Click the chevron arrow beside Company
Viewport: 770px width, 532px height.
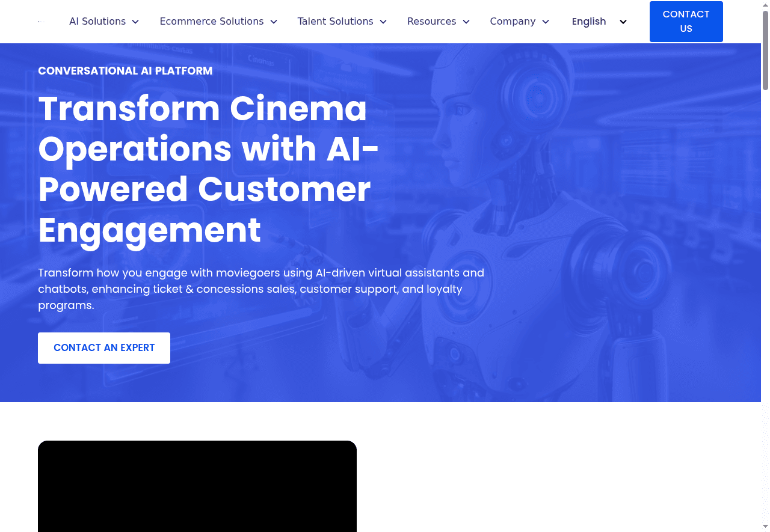pyautogui.click(x=546, y=22)
